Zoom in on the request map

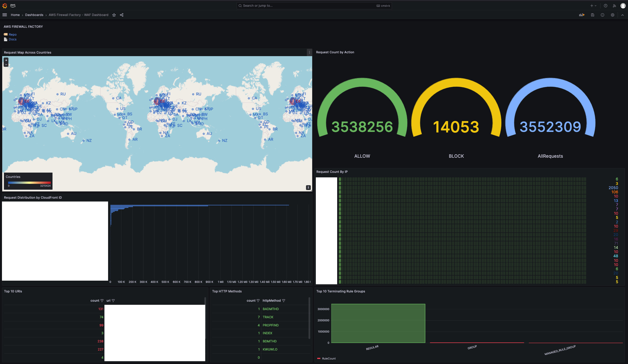coord(6,60)
